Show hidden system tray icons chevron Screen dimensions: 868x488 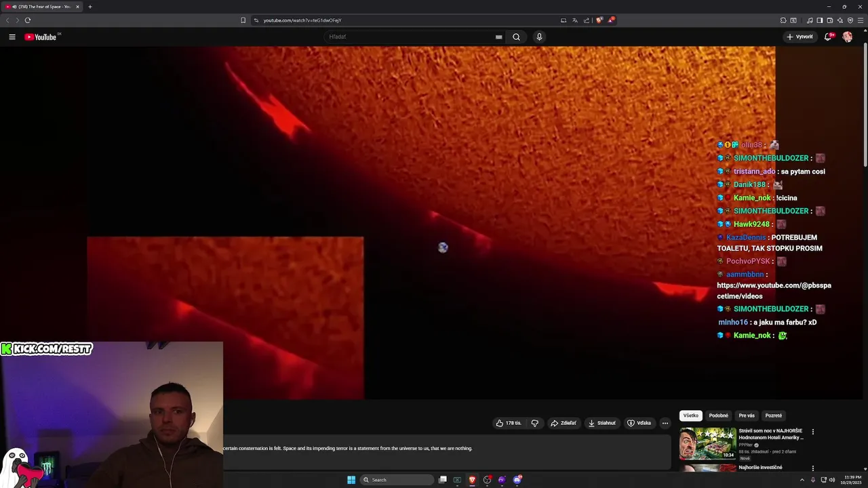pos(802,480)
